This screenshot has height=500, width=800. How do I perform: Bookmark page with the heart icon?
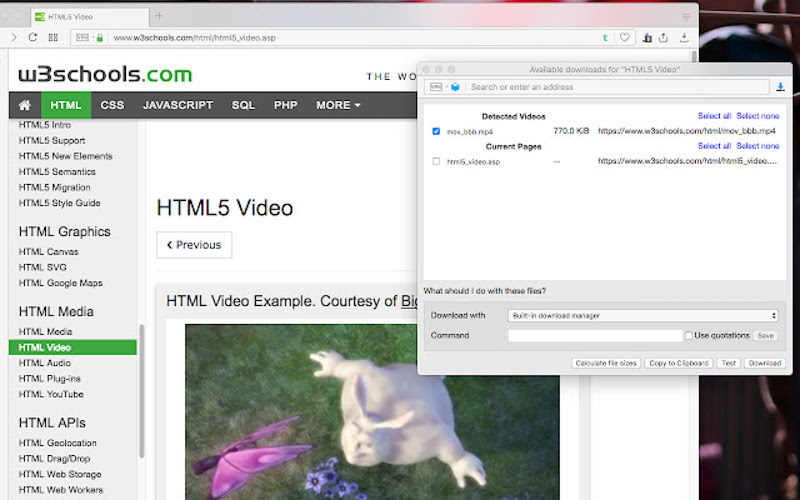[x=624, y=37]
